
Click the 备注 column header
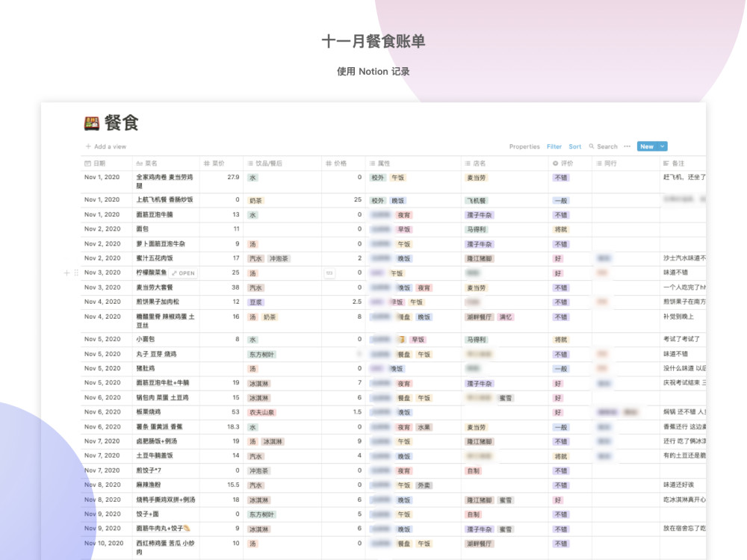coord(684,164)
